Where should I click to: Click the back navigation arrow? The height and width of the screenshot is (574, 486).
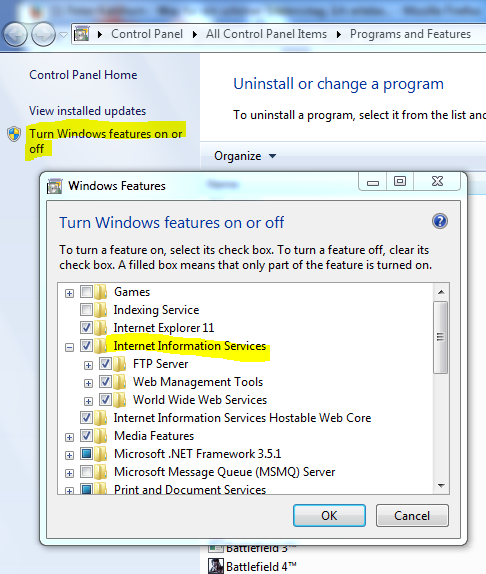(x=15, y=35)
